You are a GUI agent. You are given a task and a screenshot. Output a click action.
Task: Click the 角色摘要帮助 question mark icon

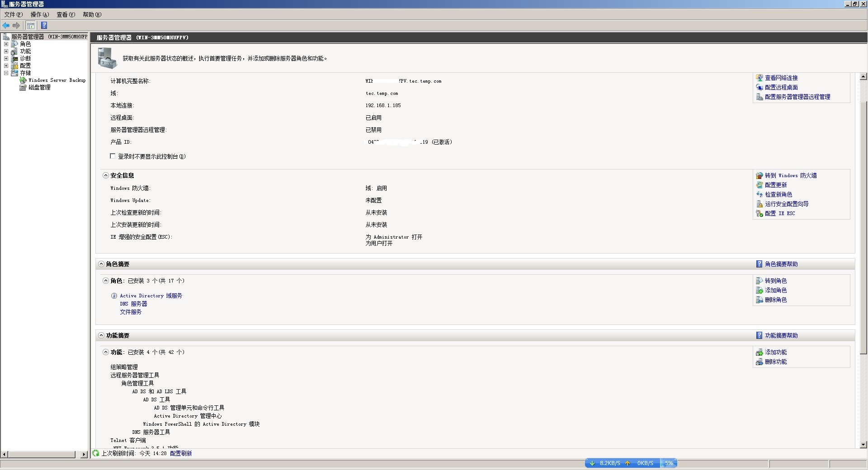point(759,264)
